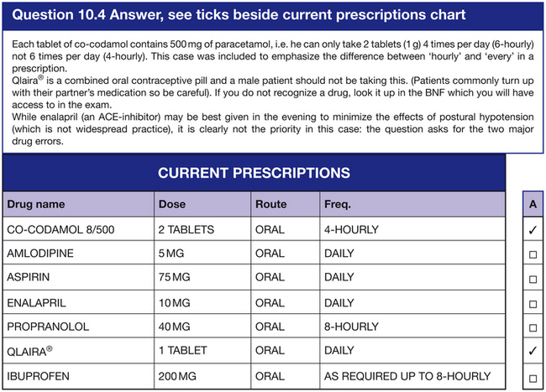Select the Enalapril row checkbox
Viewport: 546px width, 392px height.
(533, 302)
